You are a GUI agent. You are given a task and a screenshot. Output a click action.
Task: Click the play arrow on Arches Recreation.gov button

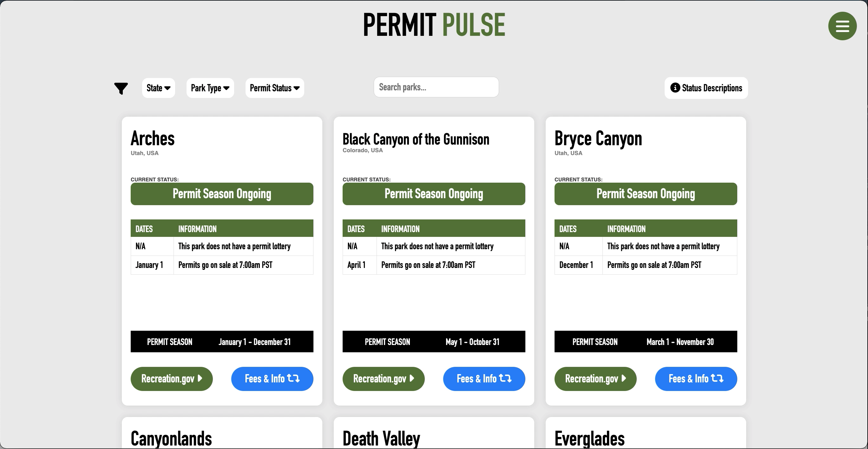click(200, 379)
